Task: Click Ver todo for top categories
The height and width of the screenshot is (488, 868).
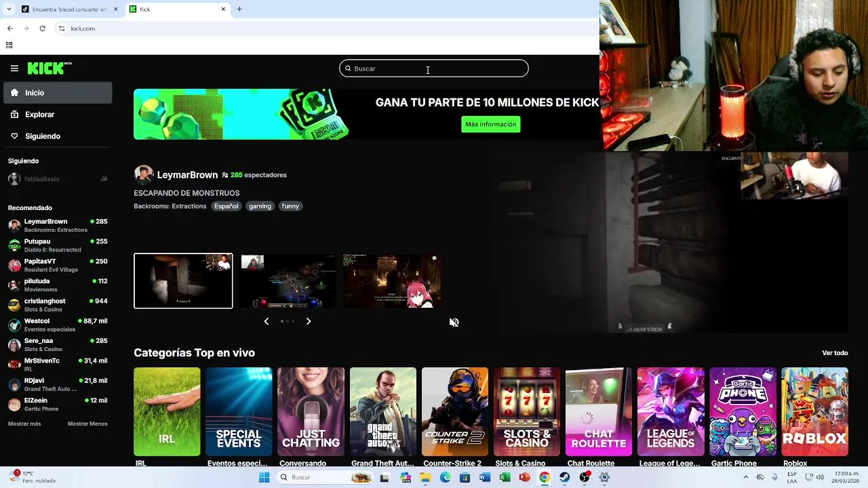Action: [835, 353]
